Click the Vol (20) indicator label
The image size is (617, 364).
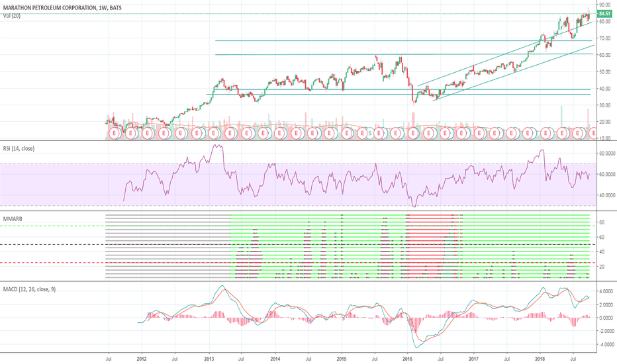[x=12, y=16]
